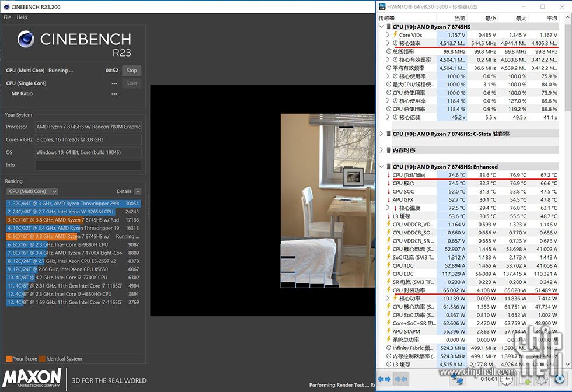The height and width of the screenshot is (392, 572).
Task: Open the CPU (Multi Core) ranking dropdown
Action: tap(32, 191)
